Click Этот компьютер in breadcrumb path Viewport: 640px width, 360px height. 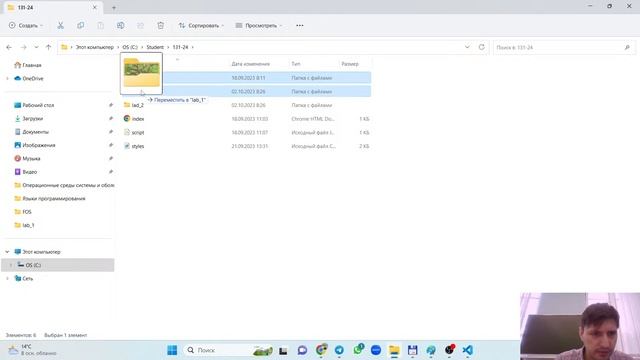coord(95,47)
